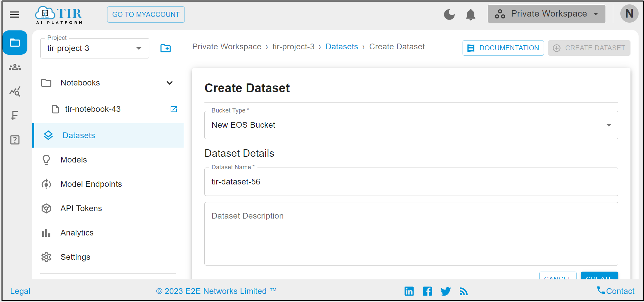Open the team members icon in left rail
Image resolution: width=644 pixels, height=302 pixels.
pos(15,67)
